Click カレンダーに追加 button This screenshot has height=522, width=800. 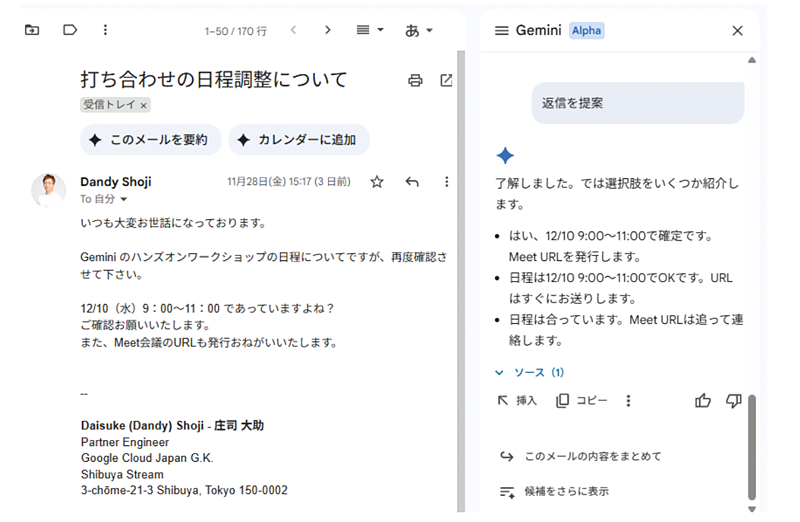point(298,140)
